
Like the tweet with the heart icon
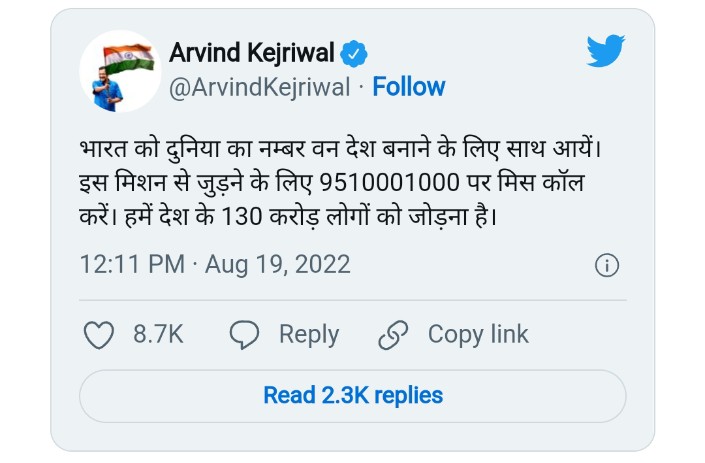(x=99, y=335)
